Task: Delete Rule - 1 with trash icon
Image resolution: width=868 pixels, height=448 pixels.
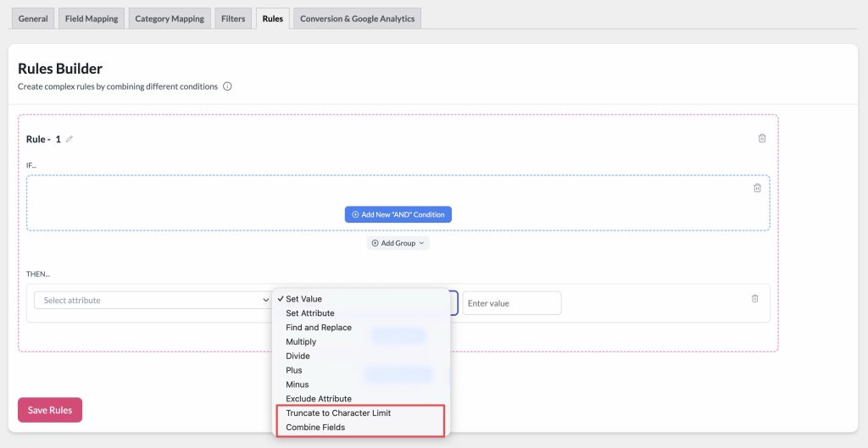Action: (x=762, y=138)
